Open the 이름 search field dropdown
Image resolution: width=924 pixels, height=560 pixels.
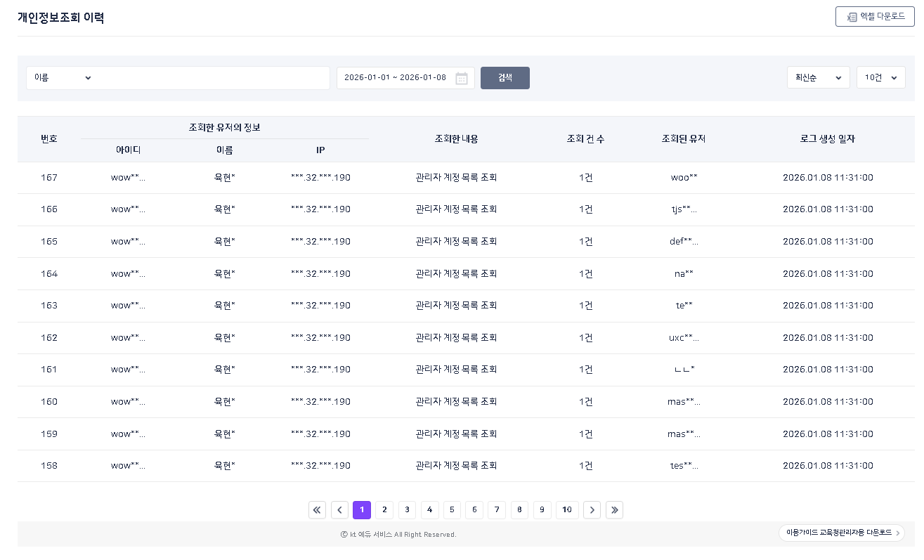(63, 78)
